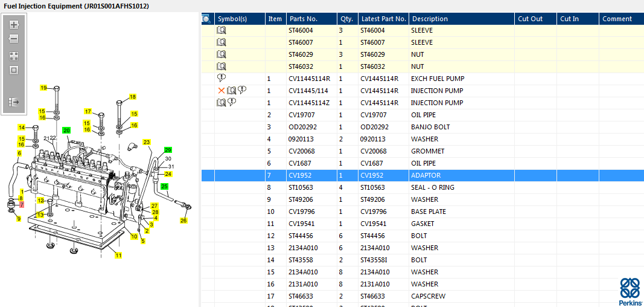Image resolution: width=644 pixels, height=307 pixels.
Task: Sort by the Qty. column header
Action: point(348,19)
